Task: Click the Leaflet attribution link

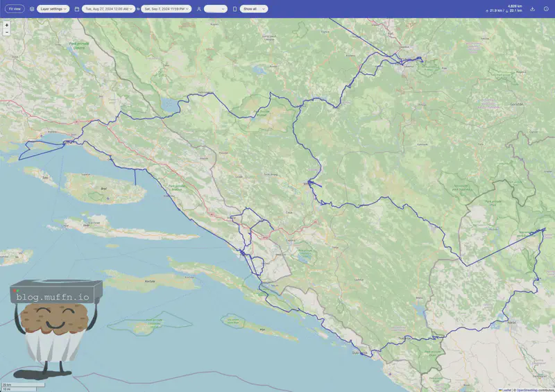Action: pos(505,389)
